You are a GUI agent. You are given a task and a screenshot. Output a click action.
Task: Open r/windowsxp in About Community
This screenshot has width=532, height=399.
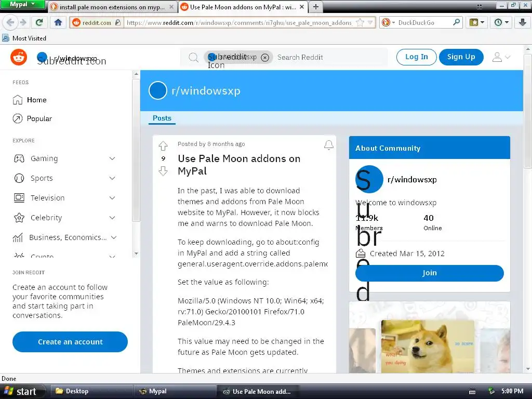click(412, 179)
